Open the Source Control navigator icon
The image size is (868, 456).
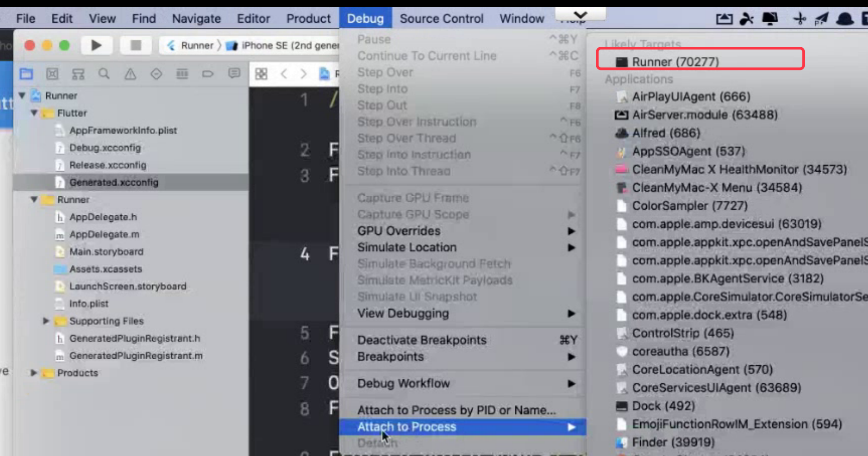[52, 74]
